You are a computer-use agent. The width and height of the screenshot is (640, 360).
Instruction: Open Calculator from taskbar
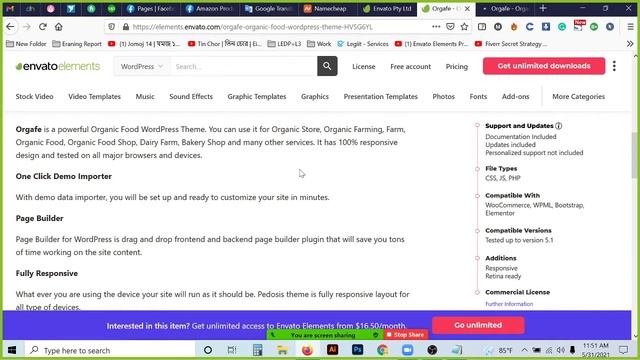tap(257, 350)
